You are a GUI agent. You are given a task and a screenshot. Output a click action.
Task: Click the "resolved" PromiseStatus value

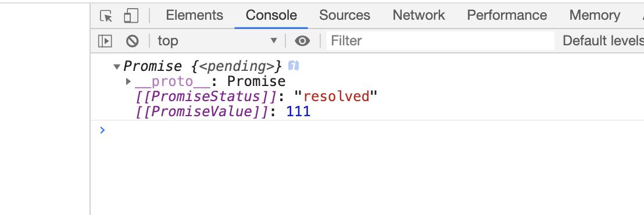(x=336, y=96)
